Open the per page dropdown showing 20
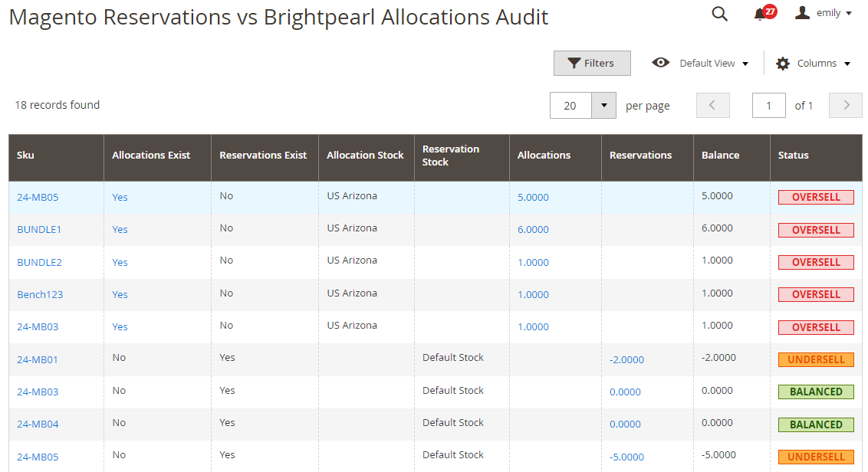 [x=603, y=105]
